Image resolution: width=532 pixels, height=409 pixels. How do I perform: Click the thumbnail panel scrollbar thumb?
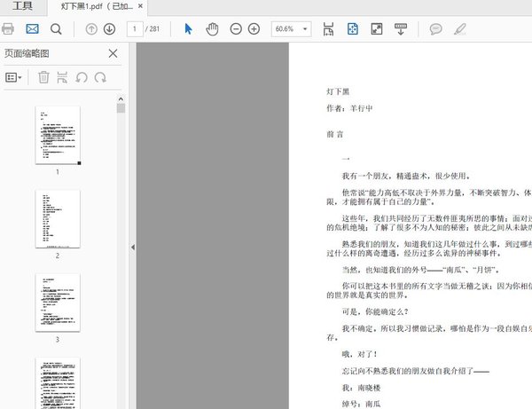pyautogui.click(x=121, y=108)
